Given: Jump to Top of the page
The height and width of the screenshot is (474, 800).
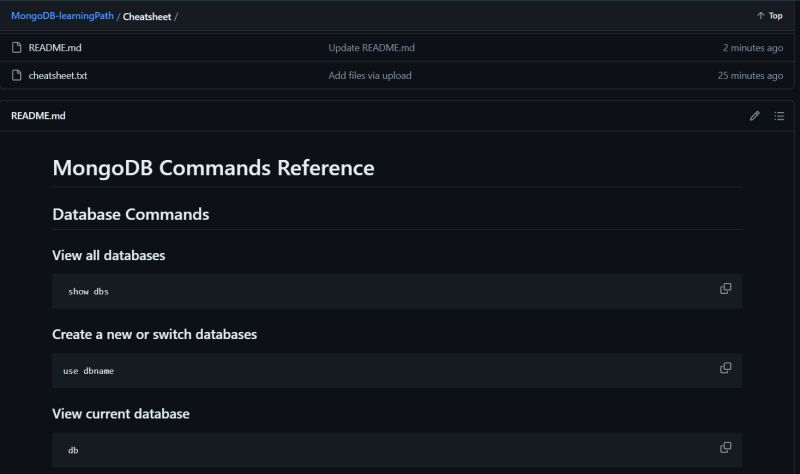Looking at the screenshot, I should [x=776, y=16].
